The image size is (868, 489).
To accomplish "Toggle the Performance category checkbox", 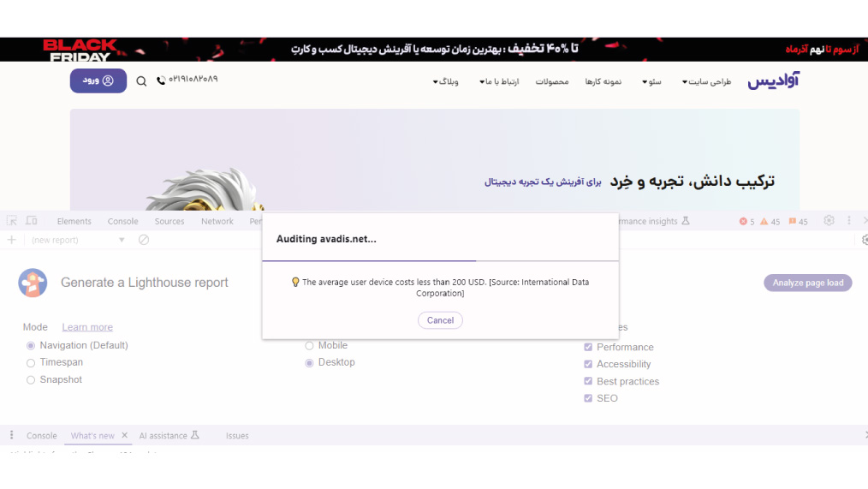I will [588, 347].
